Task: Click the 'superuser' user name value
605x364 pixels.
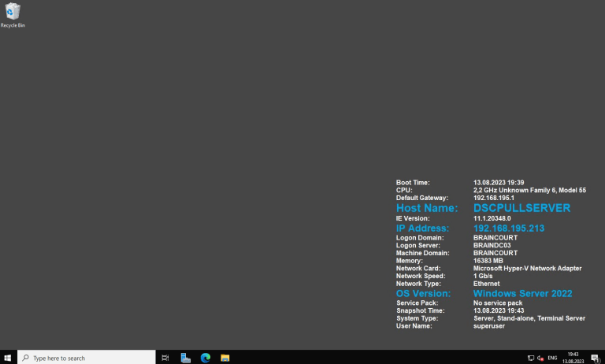Action: [488, 325]
